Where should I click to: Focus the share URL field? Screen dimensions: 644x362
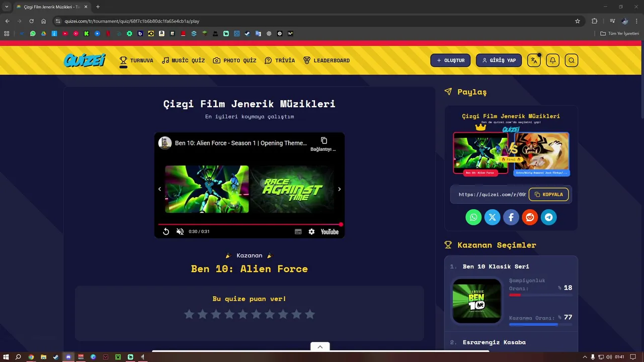[492, 195]
